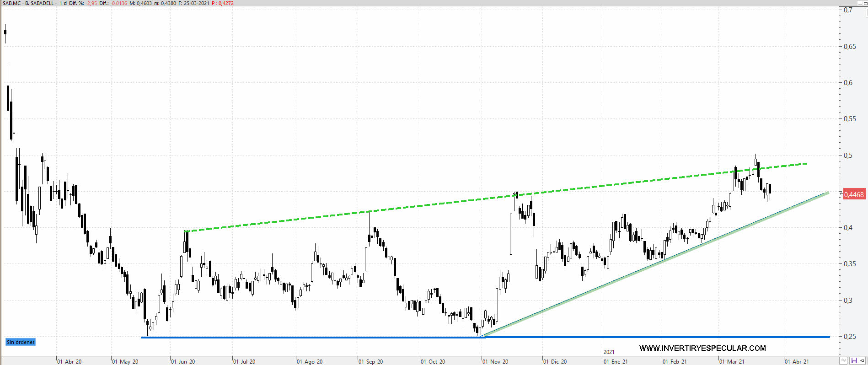Click the 0,3 level on the price axis

click(848, 301)
